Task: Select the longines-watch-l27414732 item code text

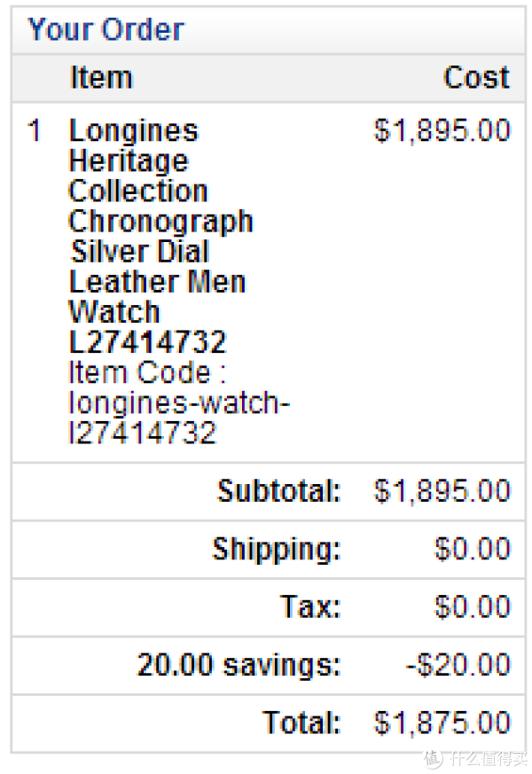Action: coord(179,418)
